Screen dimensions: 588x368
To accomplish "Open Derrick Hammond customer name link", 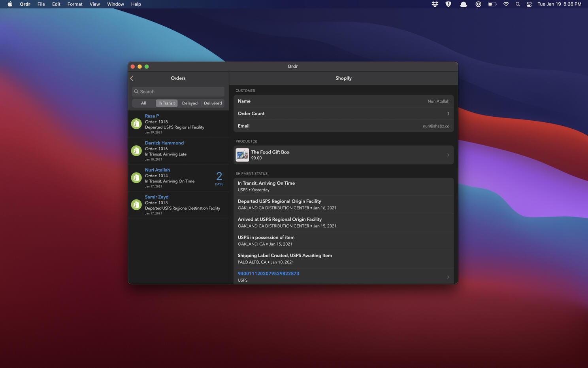I will (164, 143).
